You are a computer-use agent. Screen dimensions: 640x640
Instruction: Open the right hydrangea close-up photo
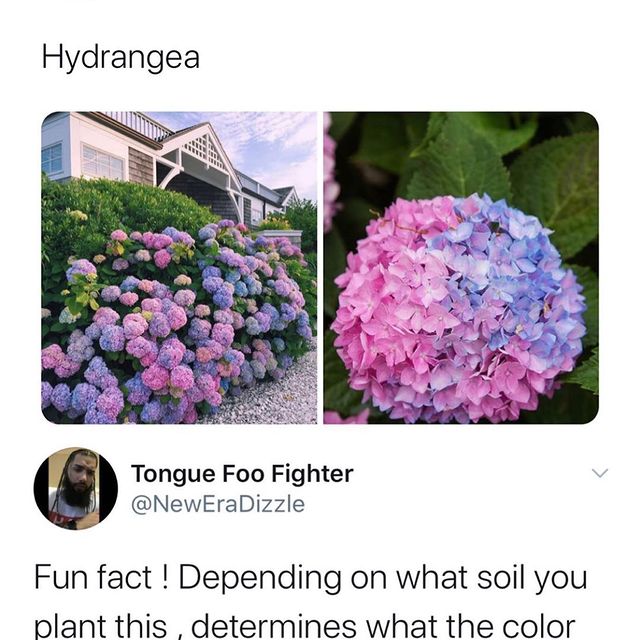coord(461,268)
